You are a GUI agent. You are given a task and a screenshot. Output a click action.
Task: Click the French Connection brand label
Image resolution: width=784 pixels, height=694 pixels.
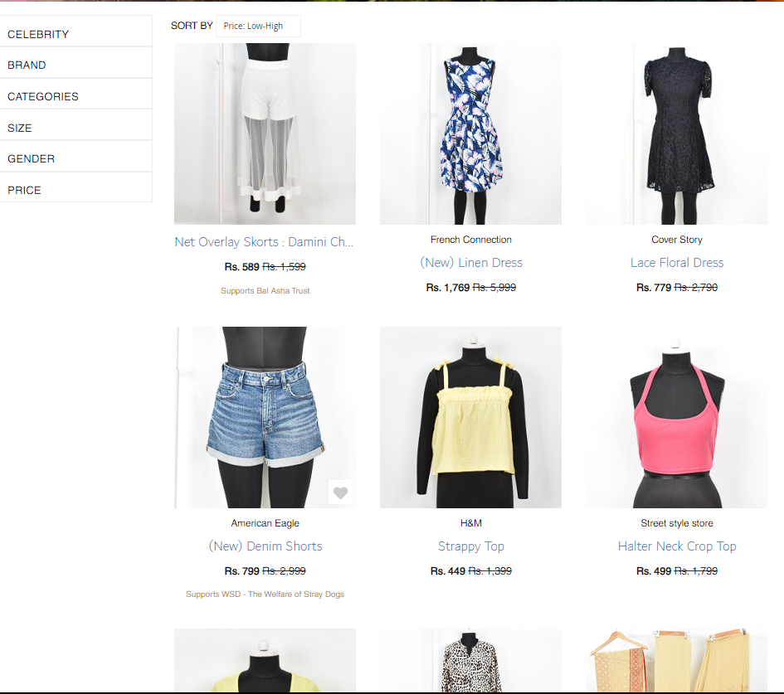coord(471,240)
